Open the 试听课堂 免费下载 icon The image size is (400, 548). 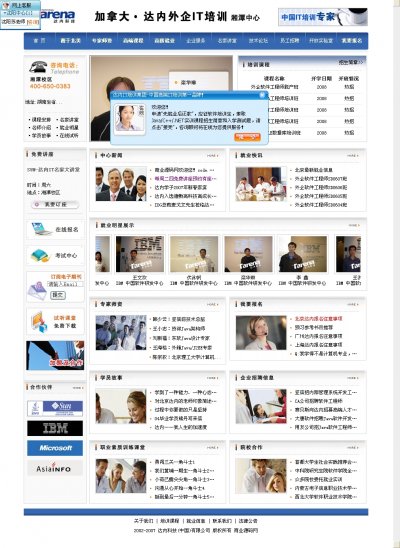click(39, 322)
